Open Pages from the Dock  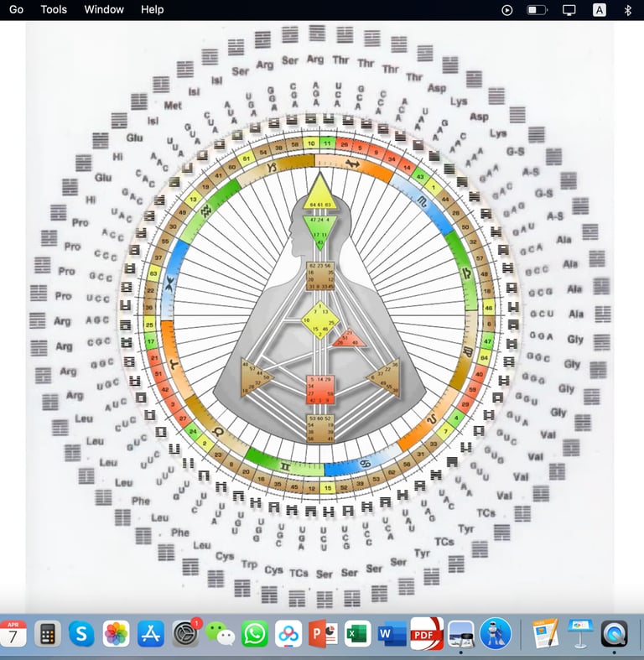pos(546,633)
